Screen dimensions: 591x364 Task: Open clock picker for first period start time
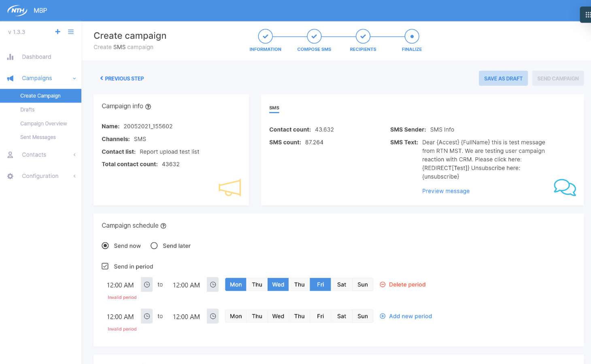coord(147,285)
